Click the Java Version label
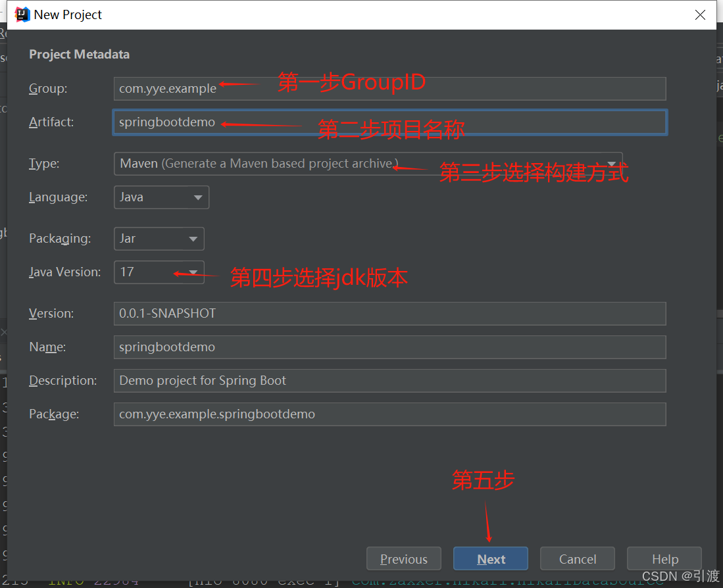Screen dimensions: 723x588 [x=64, y=272]
